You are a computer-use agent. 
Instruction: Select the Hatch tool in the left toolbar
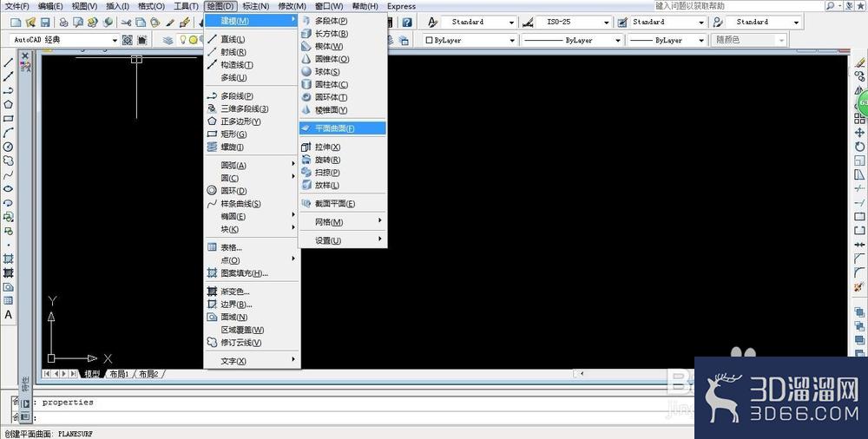[x=8, y=259]
